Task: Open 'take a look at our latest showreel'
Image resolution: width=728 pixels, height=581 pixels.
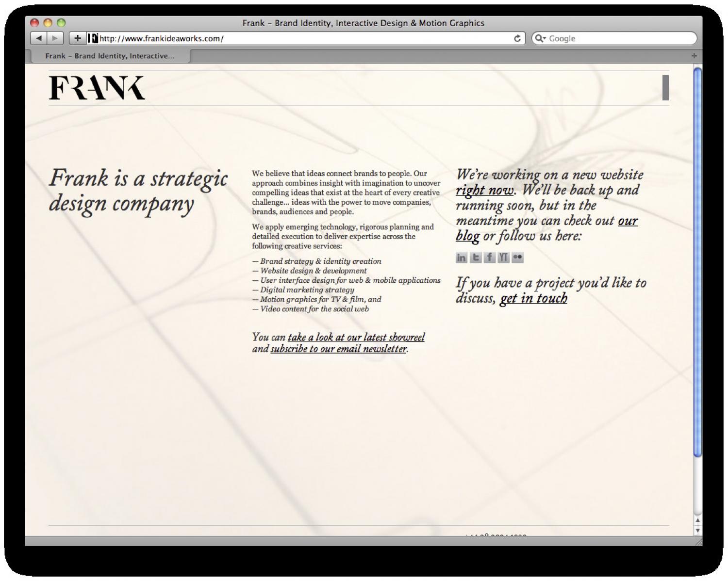Action: coord(356,337)
